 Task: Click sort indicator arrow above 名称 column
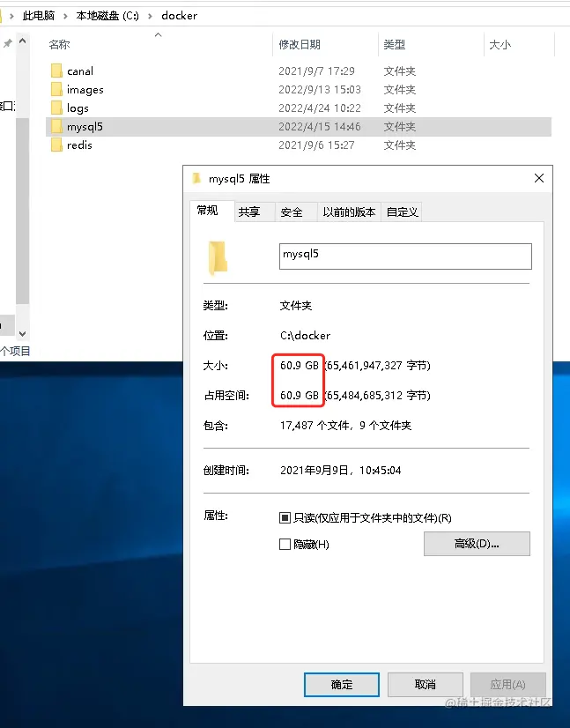159,35
